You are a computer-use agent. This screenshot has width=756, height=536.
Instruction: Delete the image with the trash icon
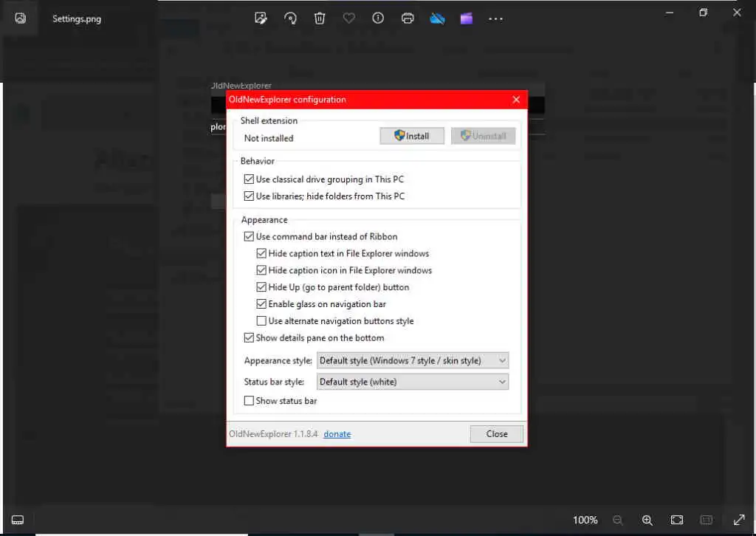pyautogui.click(x=320, y=18)
